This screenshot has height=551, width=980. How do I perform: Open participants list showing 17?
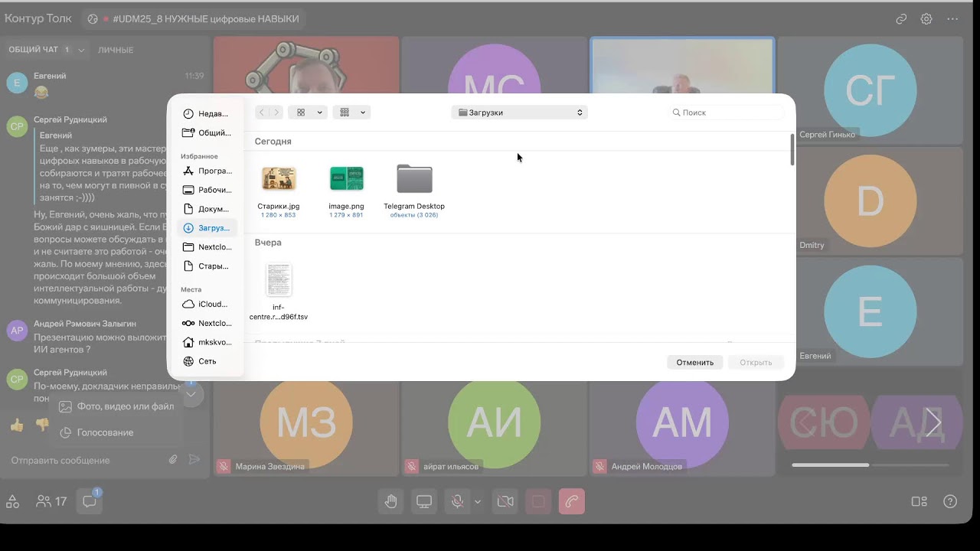[x=51, y=502]
